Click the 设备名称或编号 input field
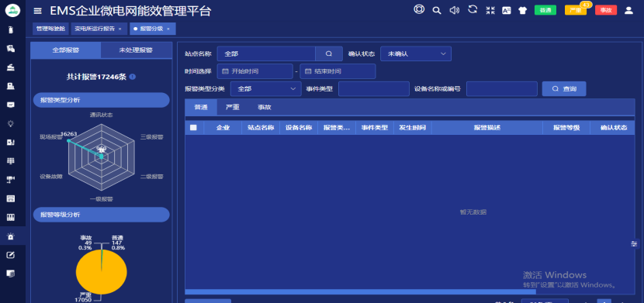644x303 pixels. coord(502,88)
